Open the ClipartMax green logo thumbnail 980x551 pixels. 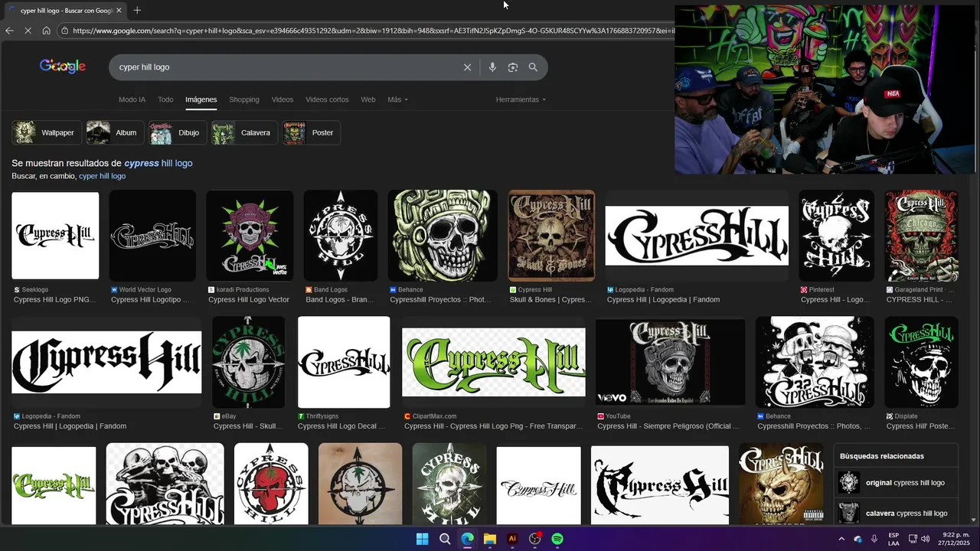494,362
